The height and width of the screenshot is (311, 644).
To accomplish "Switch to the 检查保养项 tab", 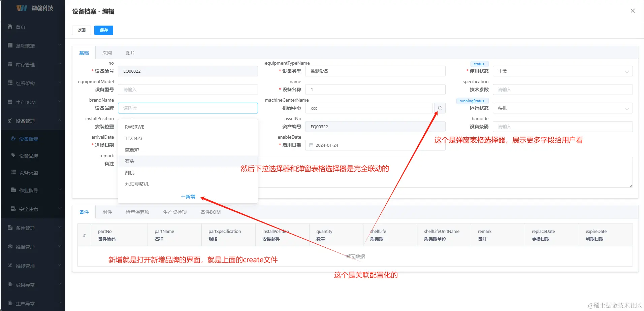I will (x=137, y=212).
